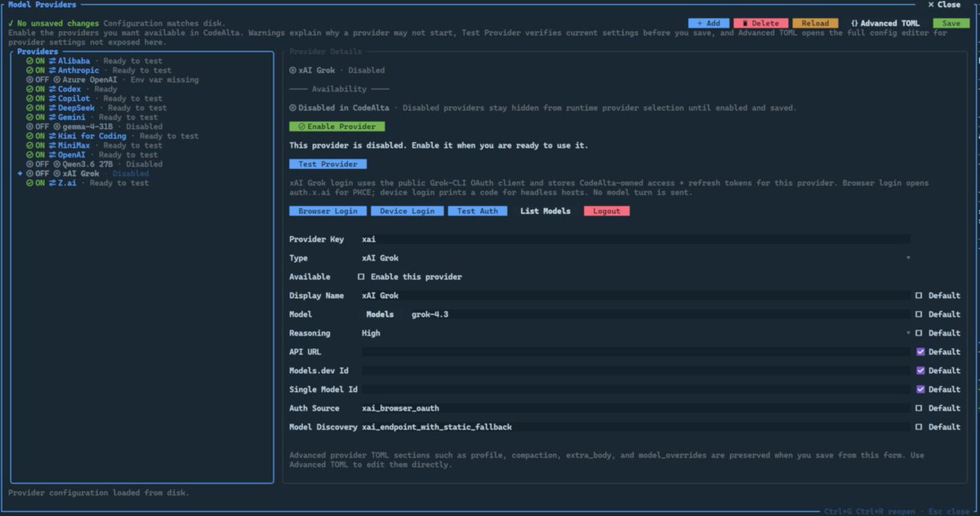Start Browser Login
The height and width of the screenshot is (516, 980).
point(327,211)
